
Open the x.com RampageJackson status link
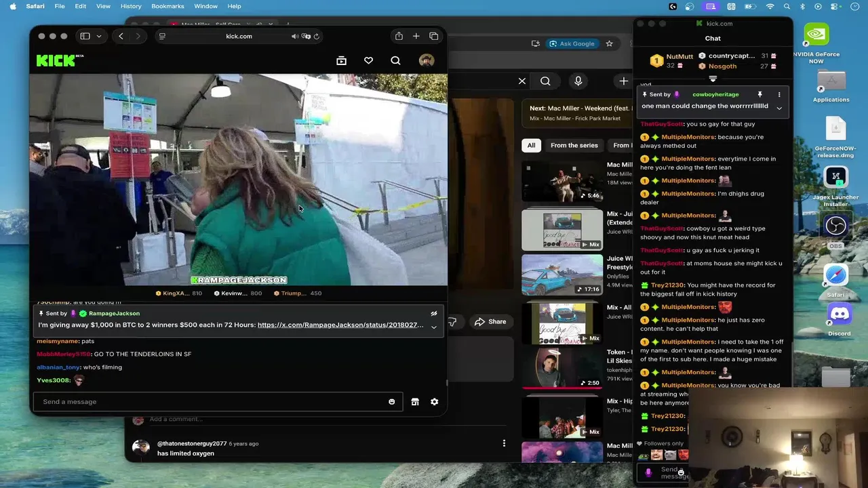pyautogui.click(x=340, y=325)
